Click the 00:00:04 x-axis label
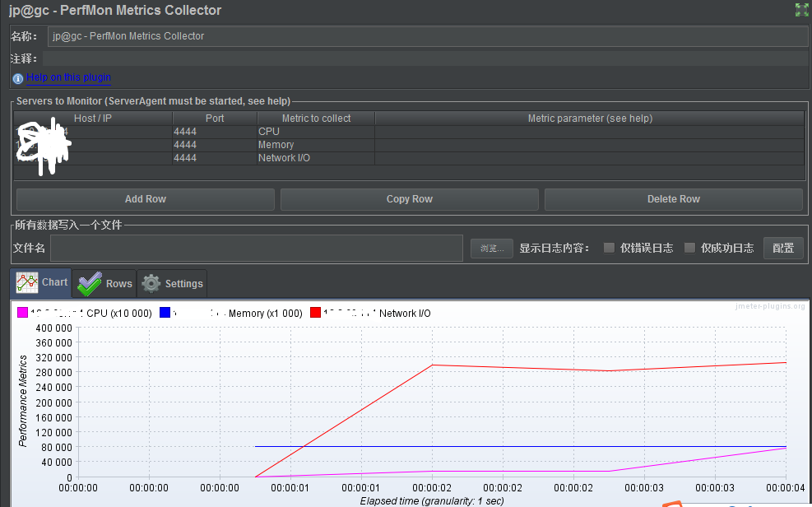Image resolution: width=812 pixels, height=507 pixels. [785, 488]
